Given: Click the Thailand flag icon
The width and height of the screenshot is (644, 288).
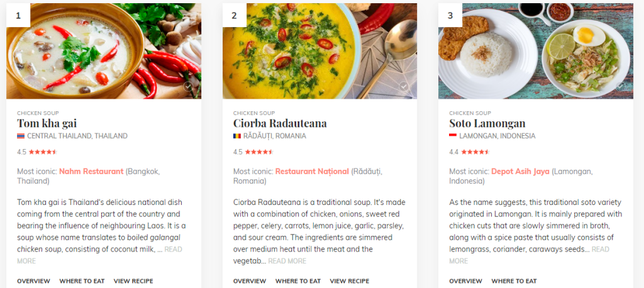Looking at the screenshot, I should coord(21,136).
